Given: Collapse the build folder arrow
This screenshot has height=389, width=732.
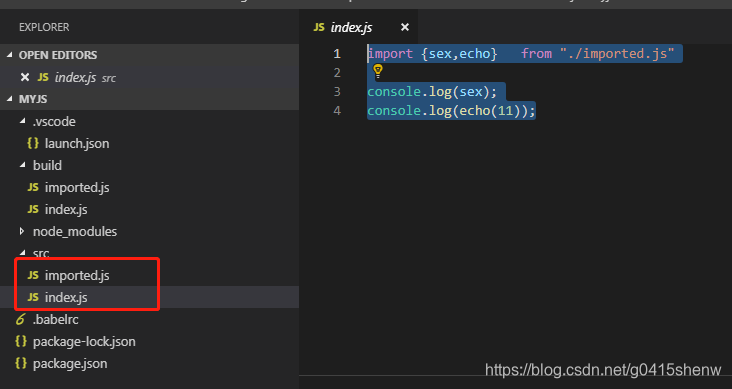Looking at the screenshot, I should pos(22,165).
